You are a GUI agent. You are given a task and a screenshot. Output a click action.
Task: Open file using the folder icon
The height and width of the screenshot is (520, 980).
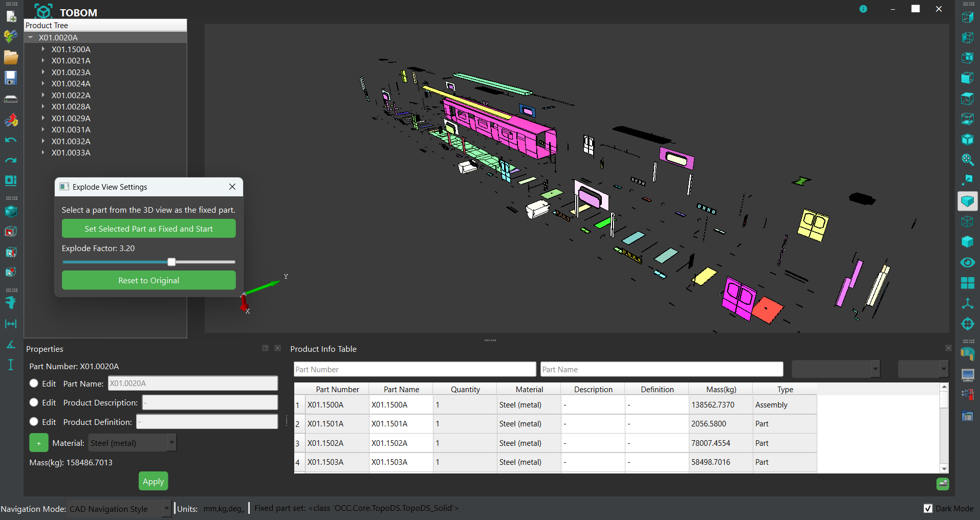[11, 57]
